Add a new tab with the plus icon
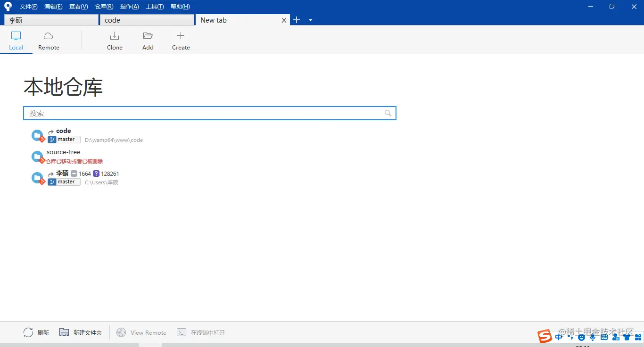 297,20
